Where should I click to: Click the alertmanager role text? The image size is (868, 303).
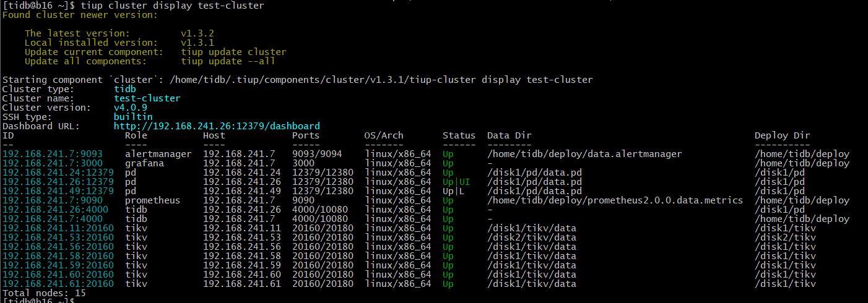pyautogui.click(x=158, y=154)
